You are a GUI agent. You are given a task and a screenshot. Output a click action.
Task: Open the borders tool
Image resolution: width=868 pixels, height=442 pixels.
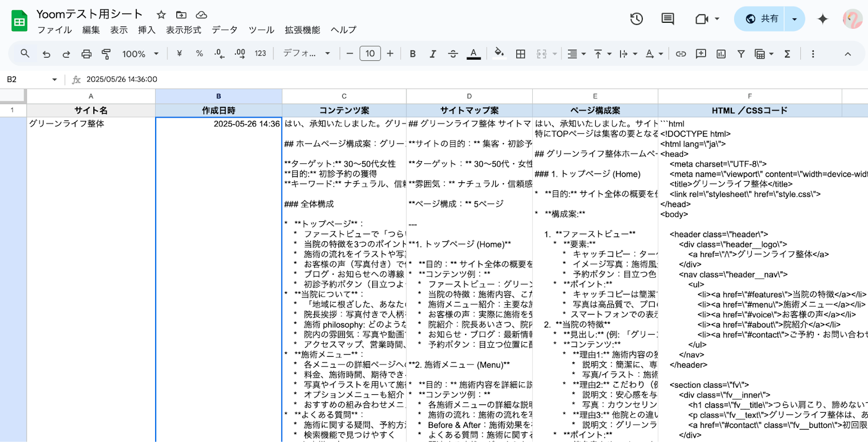(x=520, y=54)
